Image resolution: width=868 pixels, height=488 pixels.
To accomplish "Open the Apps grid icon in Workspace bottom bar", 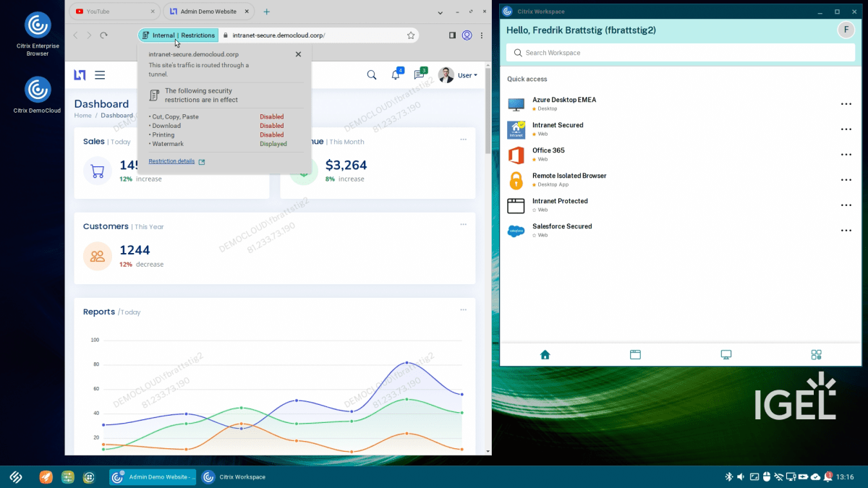I will coord(816,354).
